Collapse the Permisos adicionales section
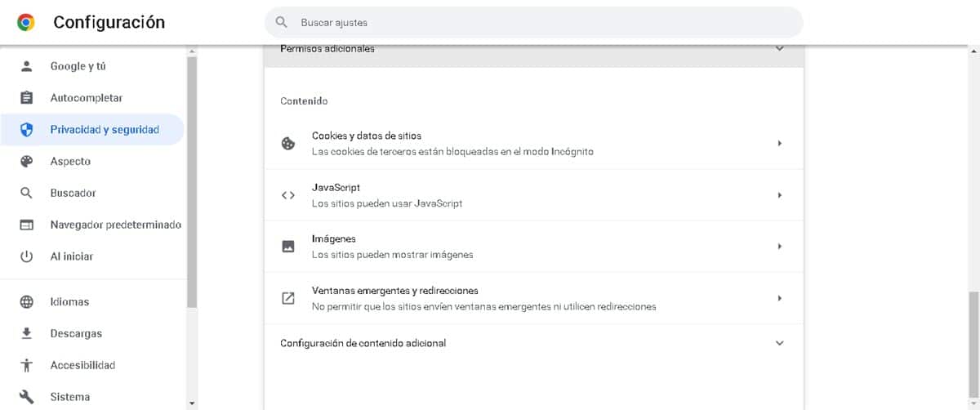The width and height of the screenshot is (980, 410). pos(779,49)
